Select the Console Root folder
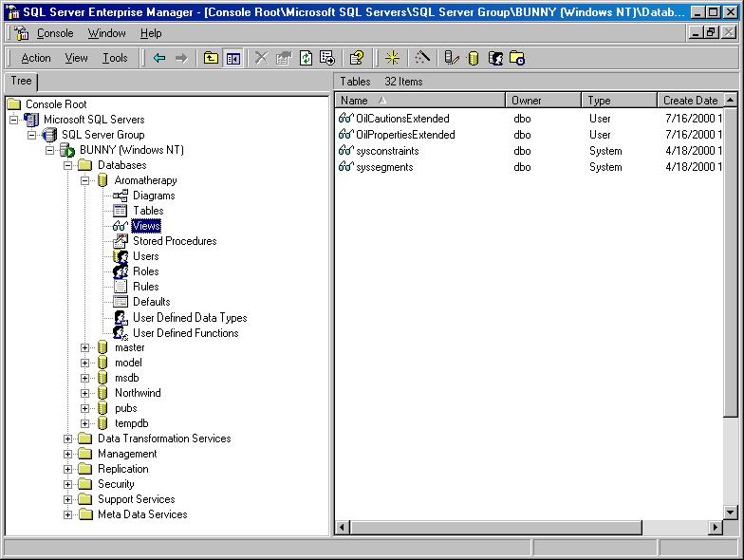This screenshot has height=560, width=744. [x=56, y=104]
